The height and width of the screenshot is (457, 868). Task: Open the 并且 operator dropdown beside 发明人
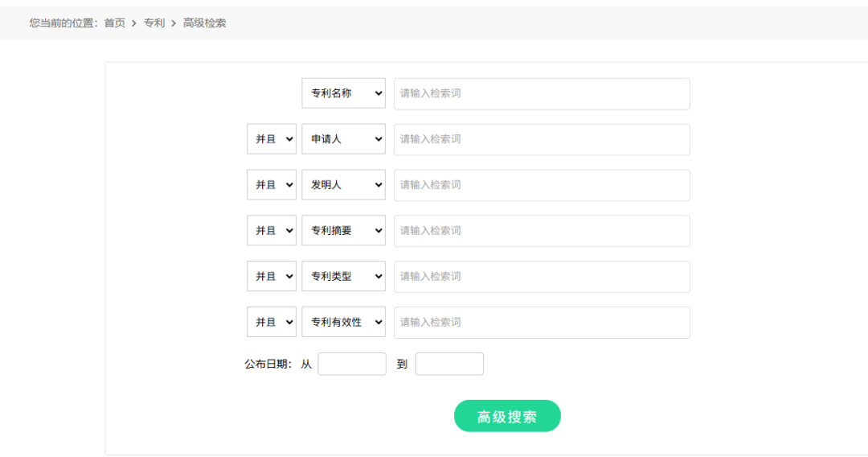pos(272,185)
